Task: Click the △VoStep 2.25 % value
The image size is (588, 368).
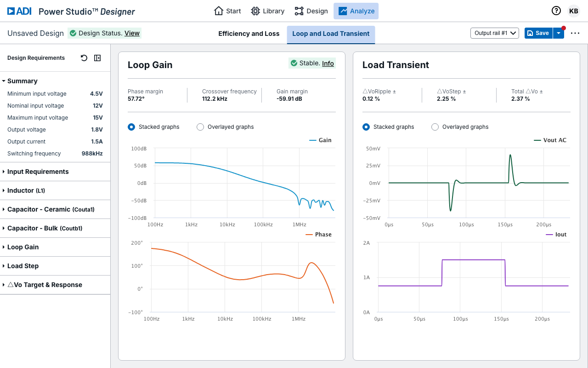Action: click(446, 99)
